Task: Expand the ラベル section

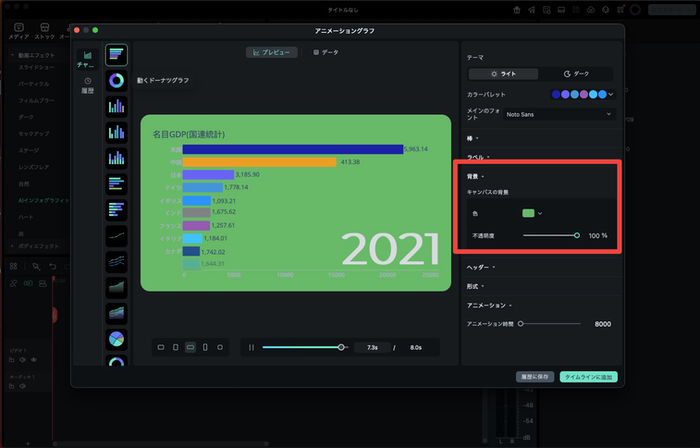Action: coord(478,157)
